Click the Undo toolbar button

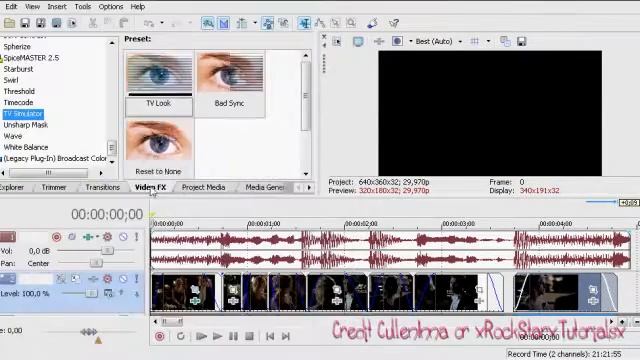[x=149, y=23]
